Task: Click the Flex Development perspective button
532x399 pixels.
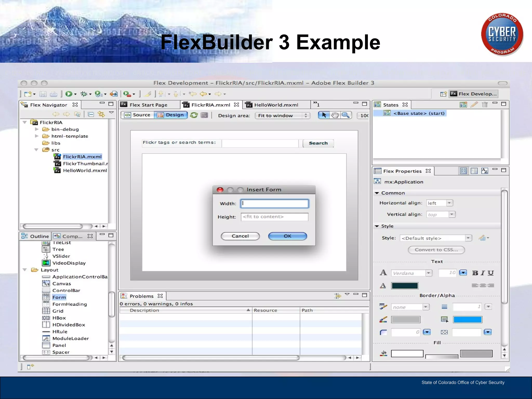Action: [474, 94]
